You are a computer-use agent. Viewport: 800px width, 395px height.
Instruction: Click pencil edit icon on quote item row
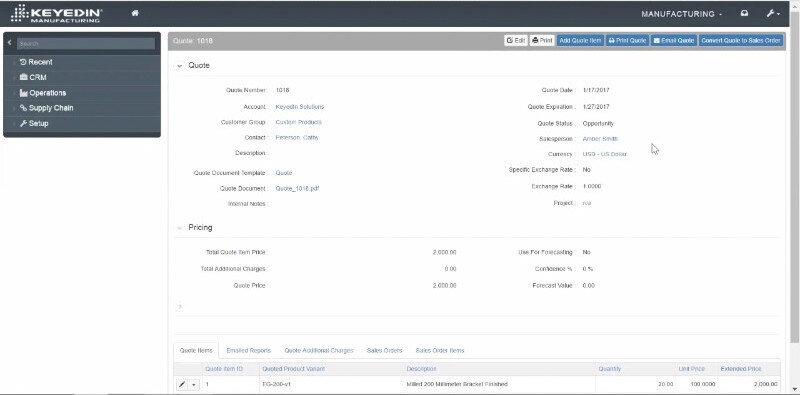tap(182, 384)
